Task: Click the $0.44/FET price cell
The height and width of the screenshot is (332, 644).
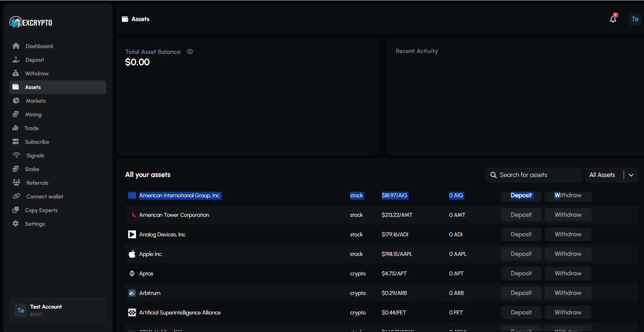Action: click(394, 312)
